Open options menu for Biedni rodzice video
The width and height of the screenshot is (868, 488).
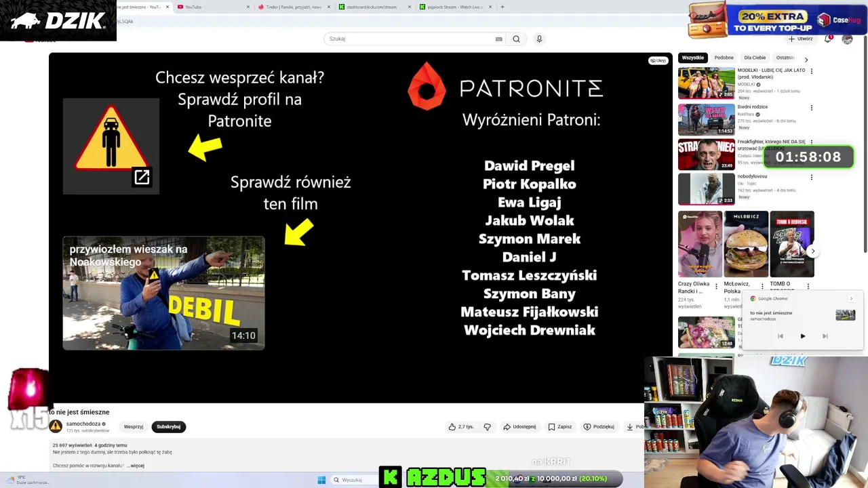[811, 108]
